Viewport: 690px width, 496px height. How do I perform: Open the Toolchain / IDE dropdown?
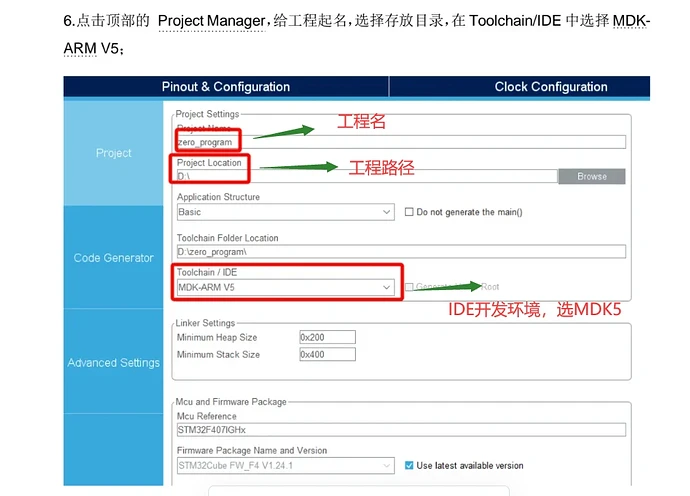tap(285, 288)
